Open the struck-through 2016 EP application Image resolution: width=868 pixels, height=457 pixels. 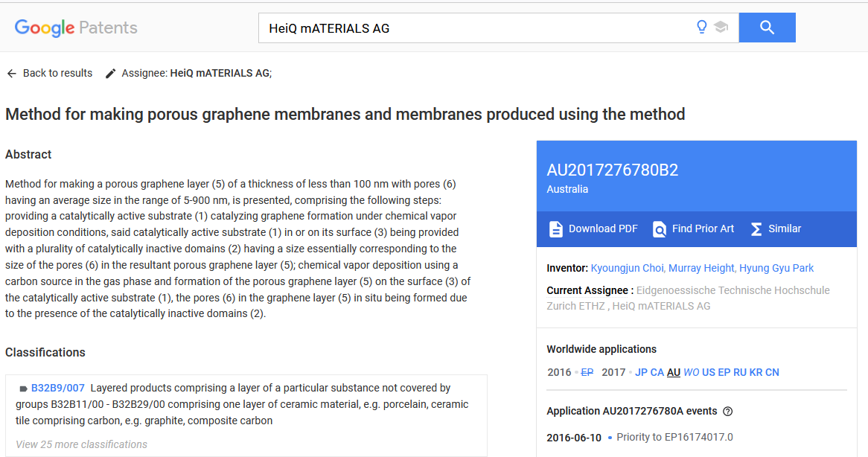(587, 372)
